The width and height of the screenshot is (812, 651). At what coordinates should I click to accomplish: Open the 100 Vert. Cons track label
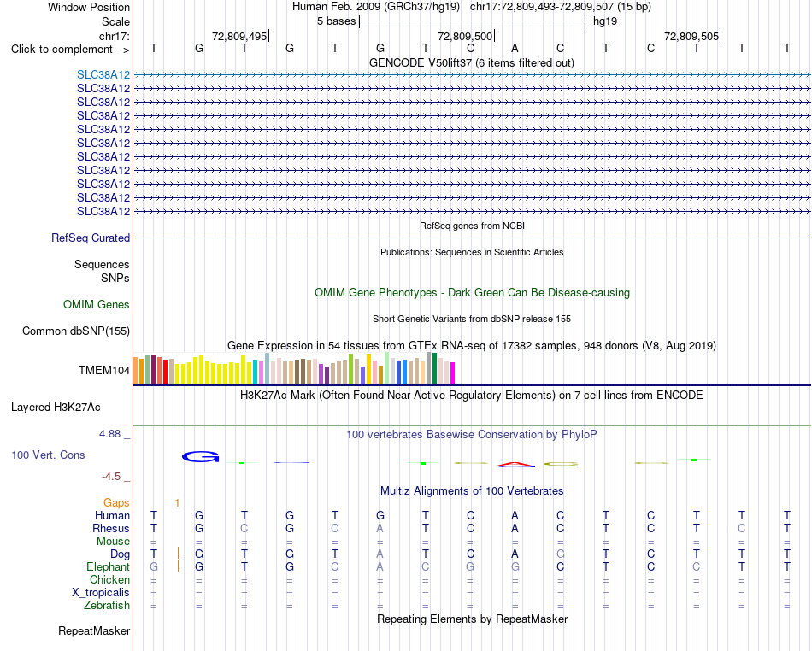click(x=48, y=455)
